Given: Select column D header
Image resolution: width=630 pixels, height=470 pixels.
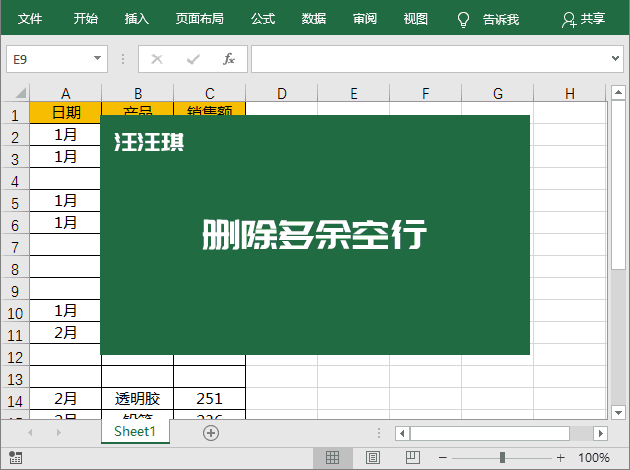Looking at the screenshot, I should [x=282, y=93].
